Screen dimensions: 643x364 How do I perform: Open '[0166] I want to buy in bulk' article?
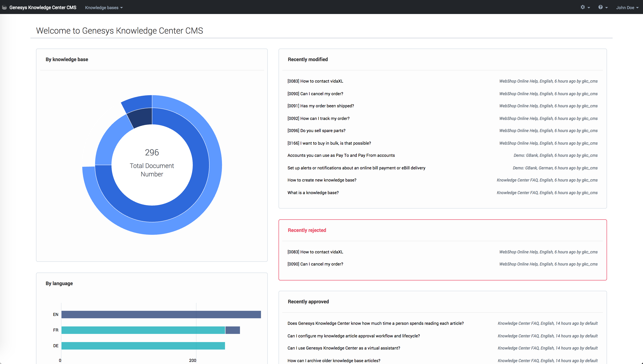[x=329, y=143]
